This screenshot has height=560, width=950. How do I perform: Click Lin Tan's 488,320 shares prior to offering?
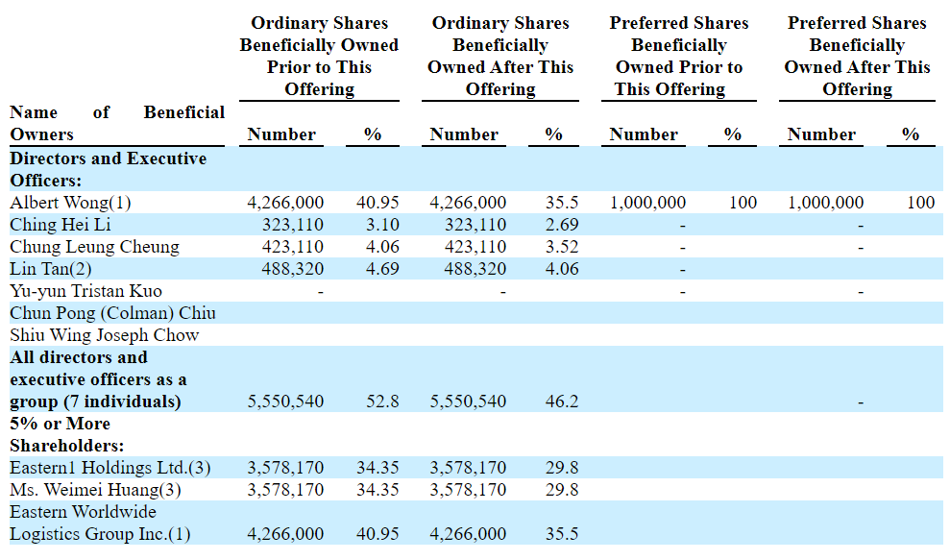[x=293, y=269]
